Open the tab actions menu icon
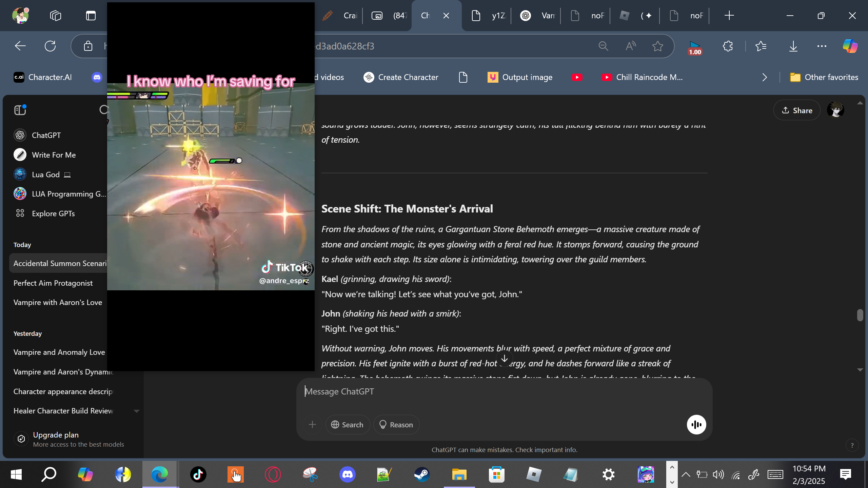This screenshot has width=868, height=488. (x=91, y=16)
